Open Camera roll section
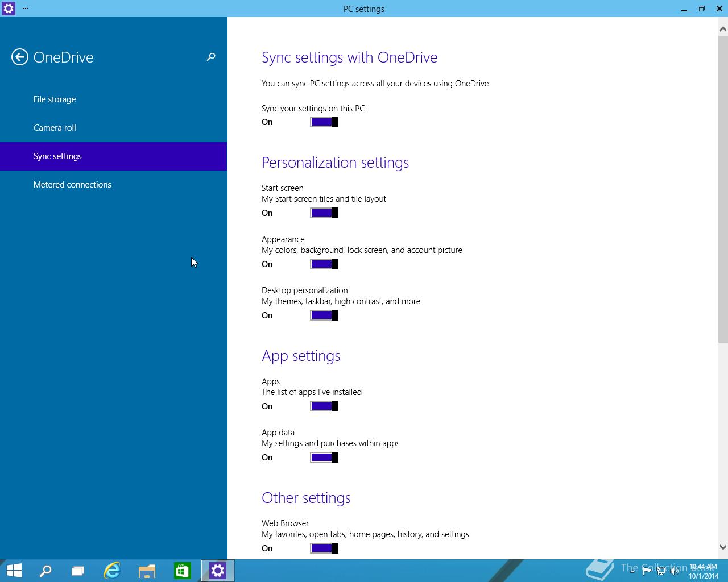728x582 pixels. 114,128
